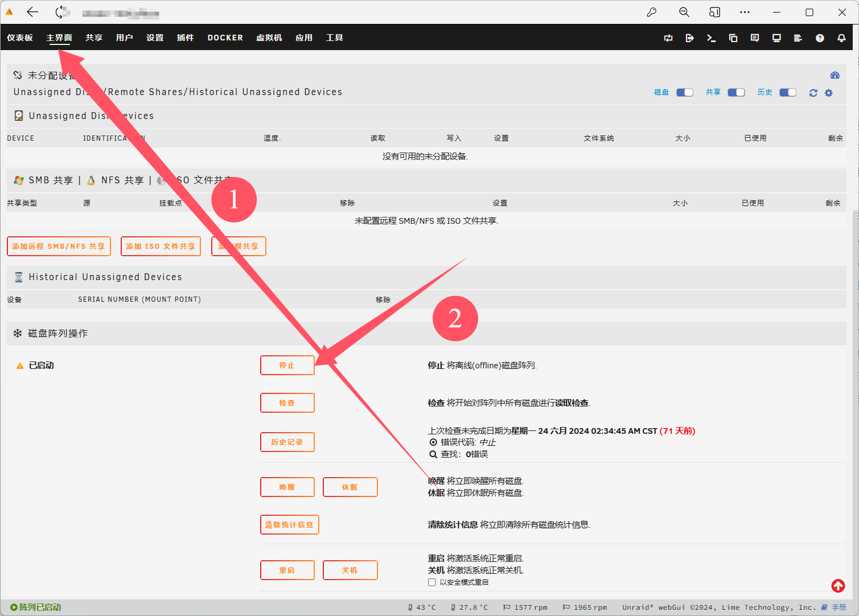Switch to the 虚拟机 tab
The image size is (859, 616).
[x=269, y=38]
